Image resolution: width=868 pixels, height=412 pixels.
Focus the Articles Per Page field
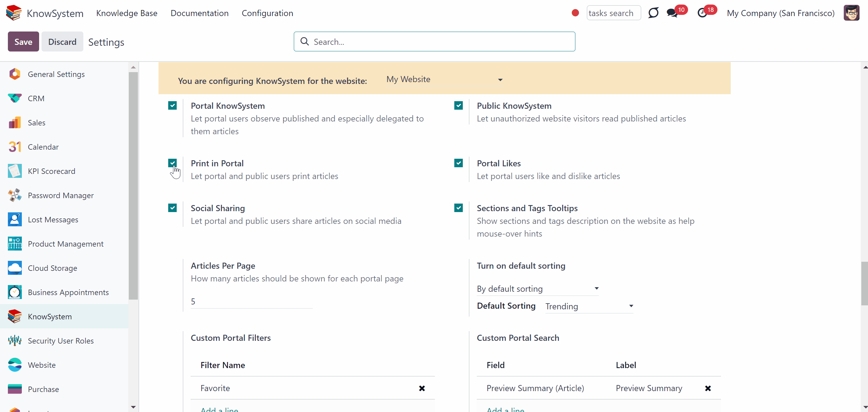[x=251, y=301]
